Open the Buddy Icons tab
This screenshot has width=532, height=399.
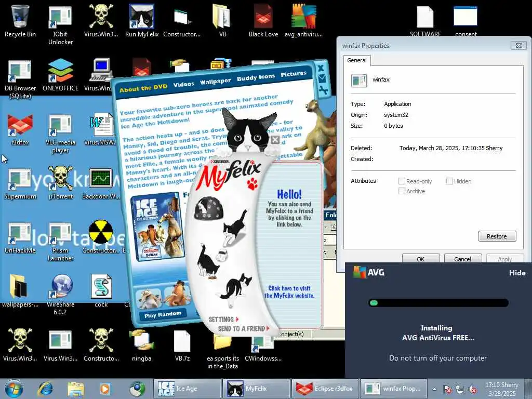click(x=256, y=77)
